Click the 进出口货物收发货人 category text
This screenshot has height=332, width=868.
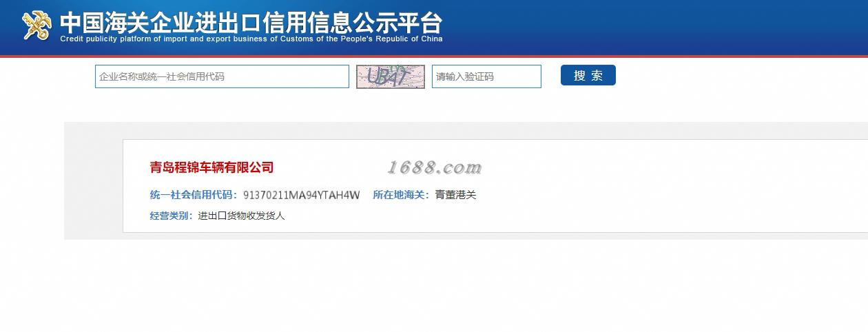coord(241,216)
